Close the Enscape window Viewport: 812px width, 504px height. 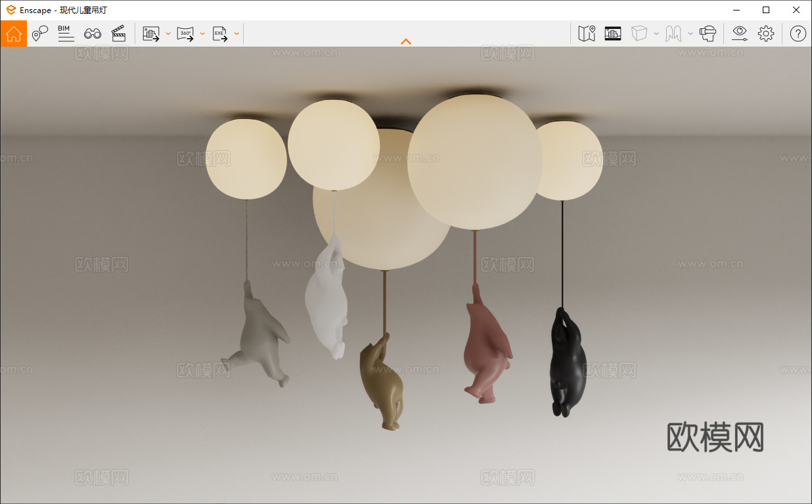click(x=796, y=10)
